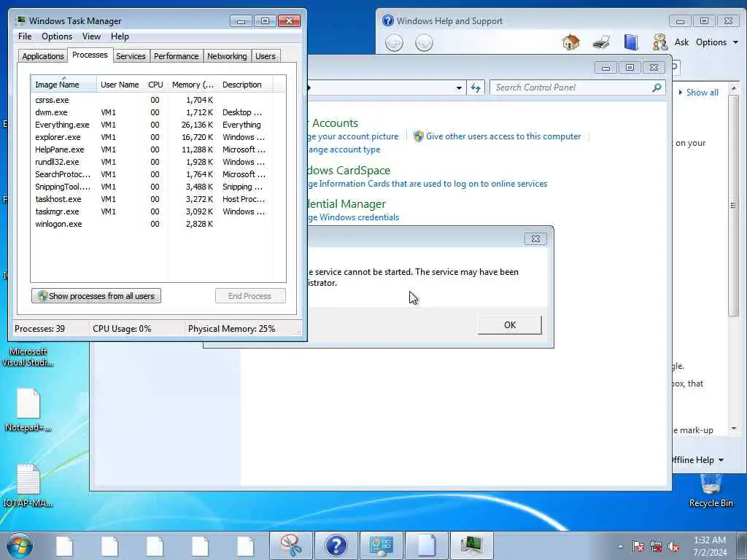Click the change account type link
The width and height of the screenshot is (747, 560).
344,149
